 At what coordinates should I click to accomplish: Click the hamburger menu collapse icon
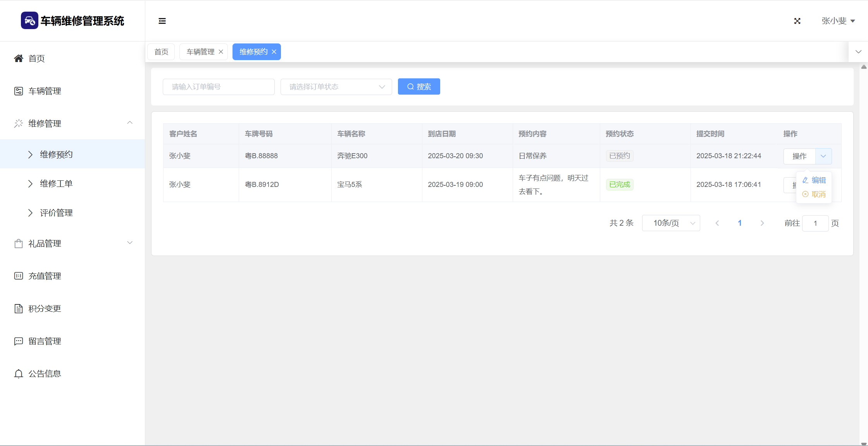point(162,21)
